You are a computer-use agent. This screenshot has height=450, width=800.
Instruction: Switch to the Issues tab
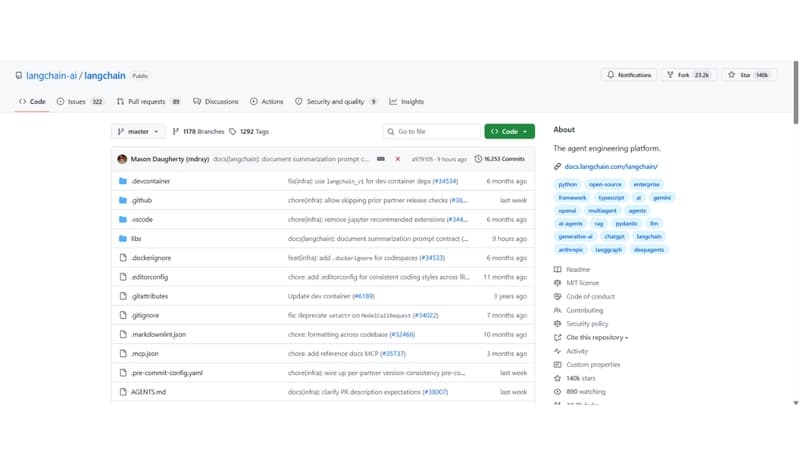[x=80, y=102]
